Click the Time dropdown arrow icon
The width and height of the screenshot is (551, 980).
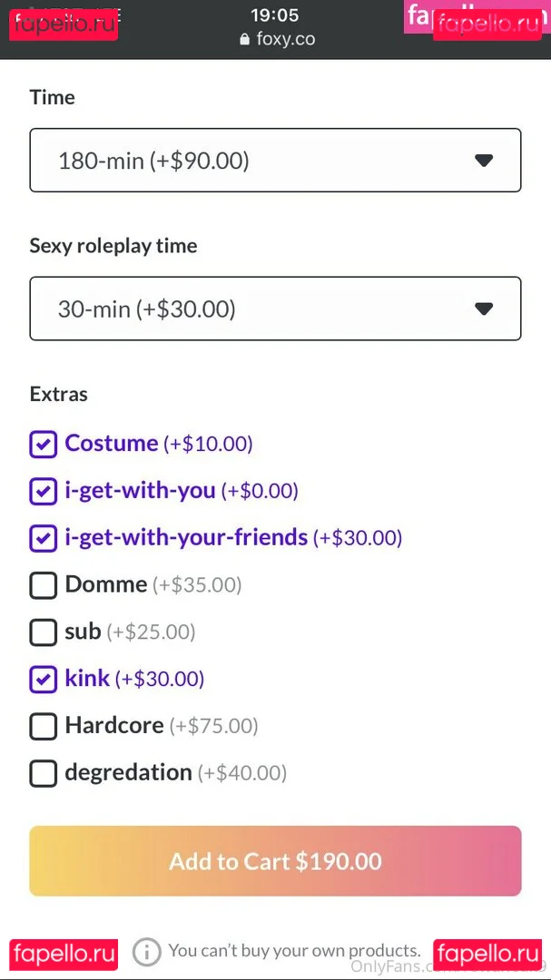484,161
